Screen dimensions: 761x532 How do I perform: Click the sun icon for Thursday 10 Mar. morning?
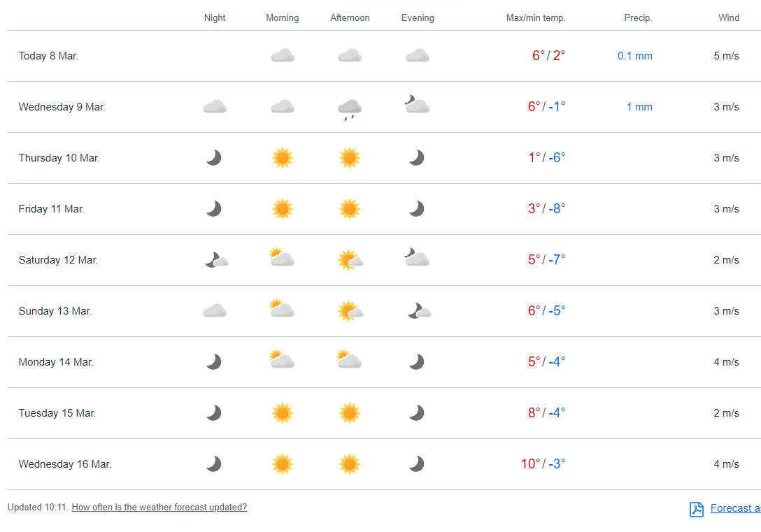[x=283, y=158]
